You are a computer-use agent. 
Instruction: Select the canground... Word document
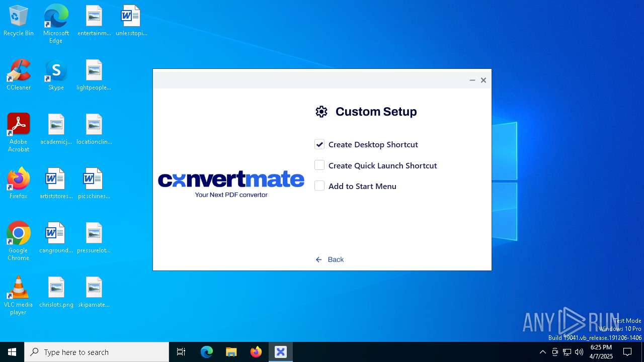[56, 238]
